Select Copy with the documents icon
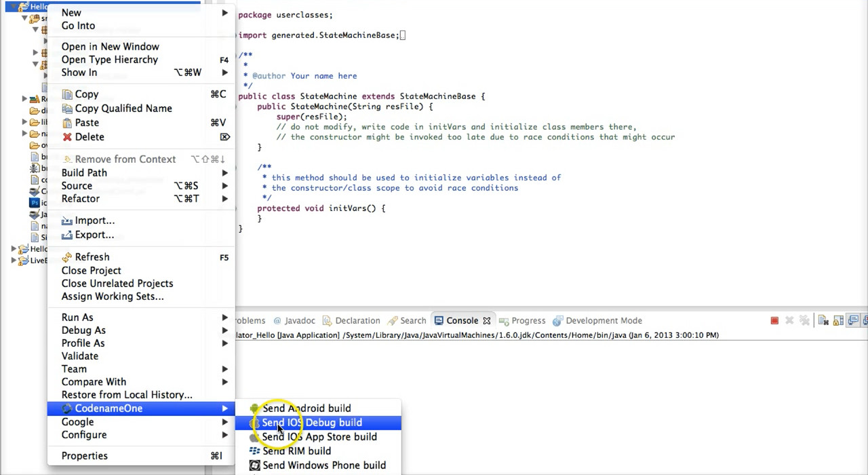 (141, 94)
